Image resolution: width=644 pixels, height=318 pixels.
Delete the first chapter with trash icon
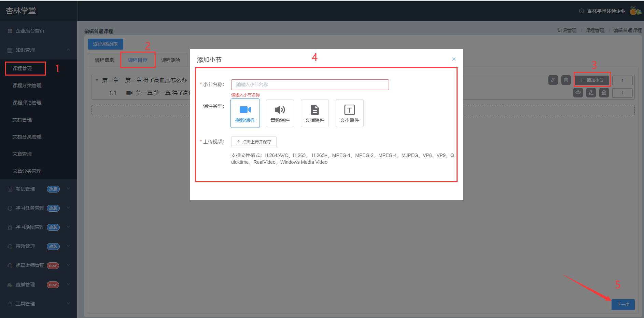pos(566,80)
